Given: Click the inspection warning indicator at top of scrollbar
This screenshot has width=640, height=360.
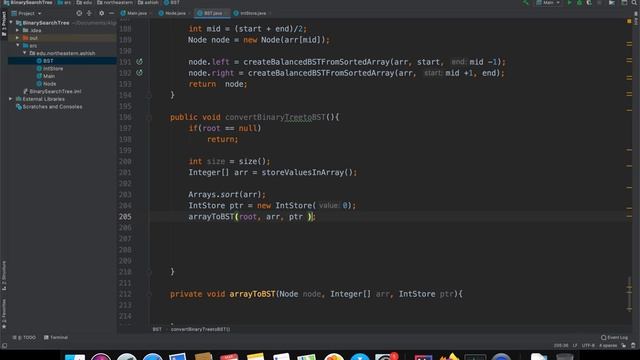Looking at the screenshot, I should point(629,21).
